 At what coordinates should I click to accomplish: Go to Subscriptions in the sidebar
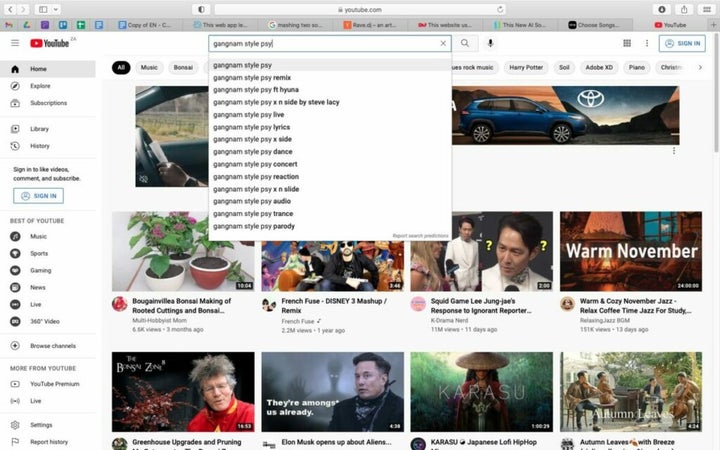(48, 103)
